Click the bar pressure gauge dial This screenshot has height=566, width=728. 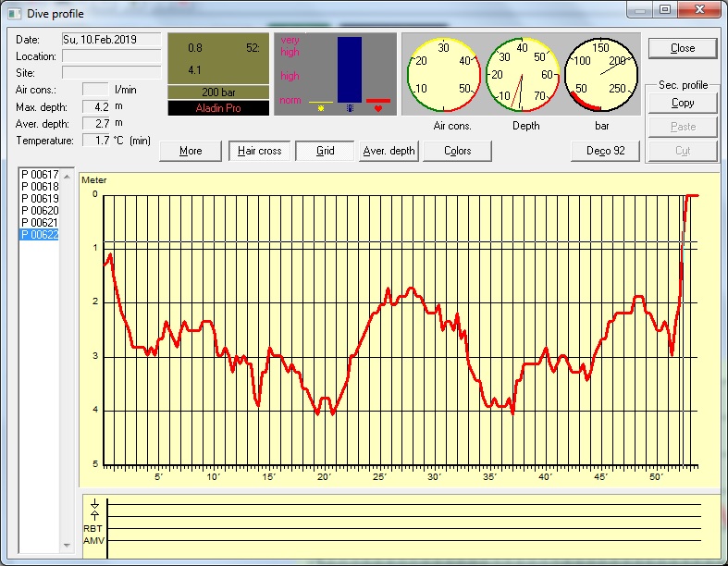click(600, 75)
